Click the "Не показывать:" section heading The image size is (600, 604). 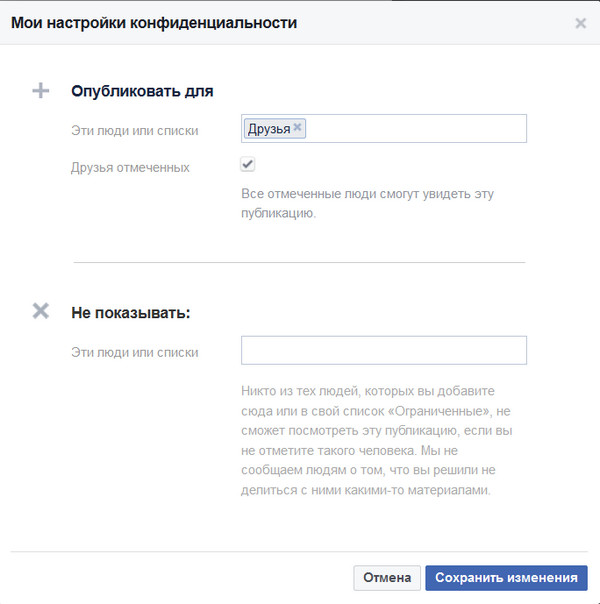click(131, 312)
